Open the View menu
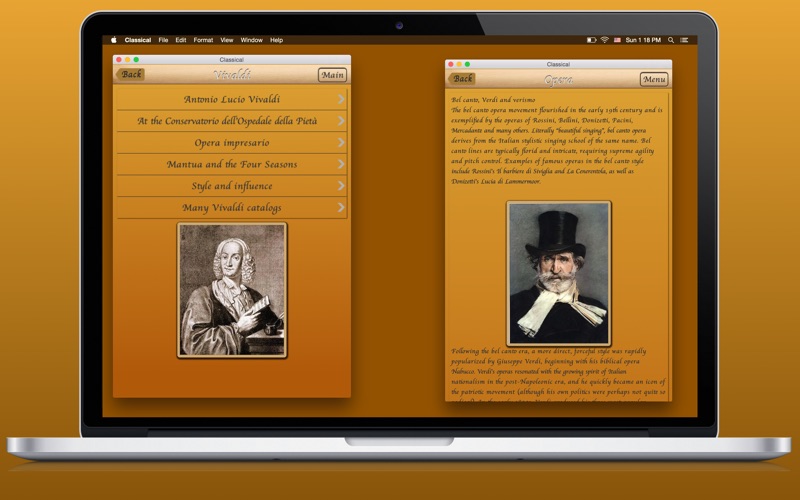The image size is (800, 500). [227, 40]
